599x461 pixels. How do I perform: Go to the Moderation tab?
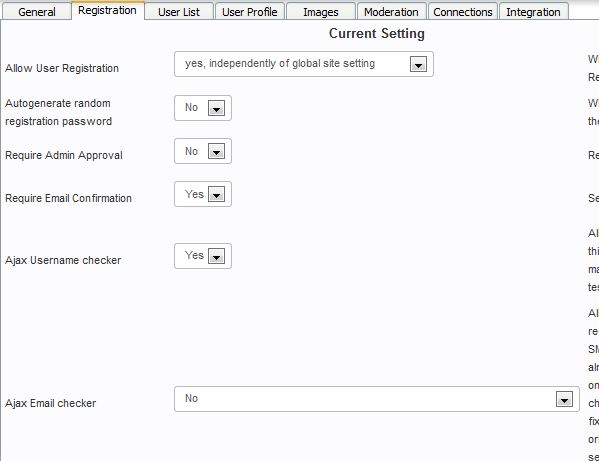(391, 11)
